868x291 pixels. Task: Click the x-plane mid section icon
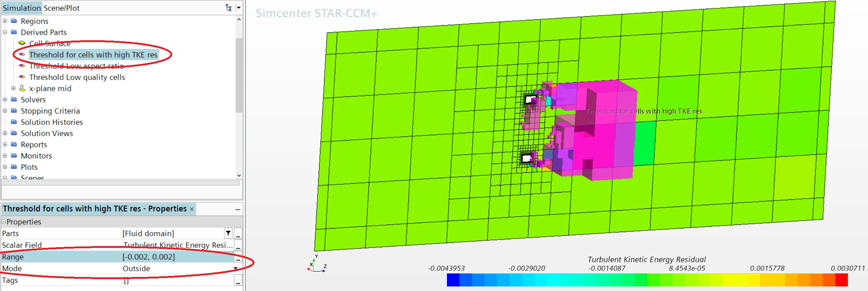(22, 88)
